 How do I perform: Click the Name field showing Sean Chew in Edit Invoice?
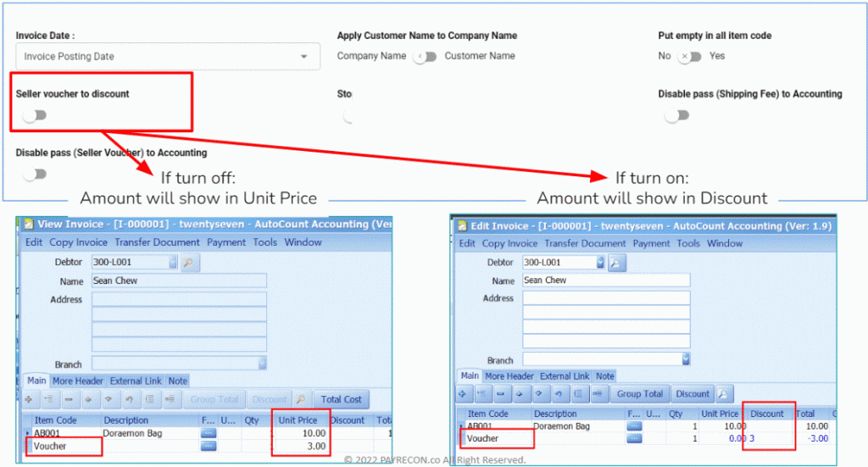(x=606, y=281)
